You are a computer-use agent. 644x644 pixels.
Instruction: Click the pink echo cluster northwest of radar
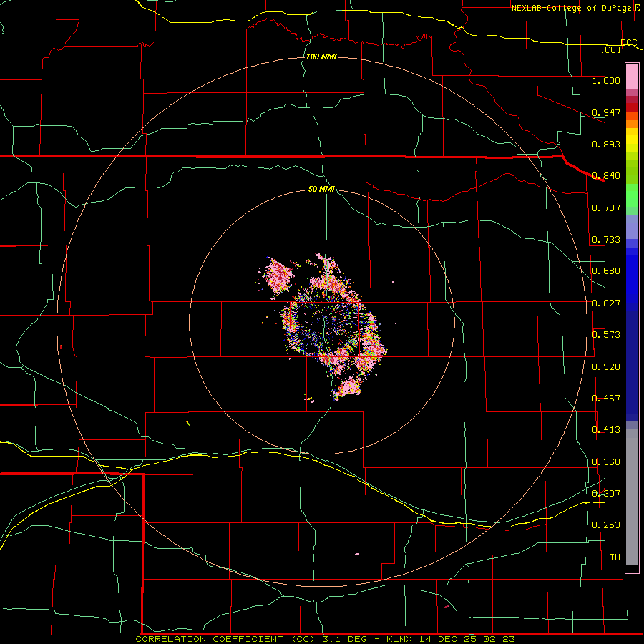278,276
